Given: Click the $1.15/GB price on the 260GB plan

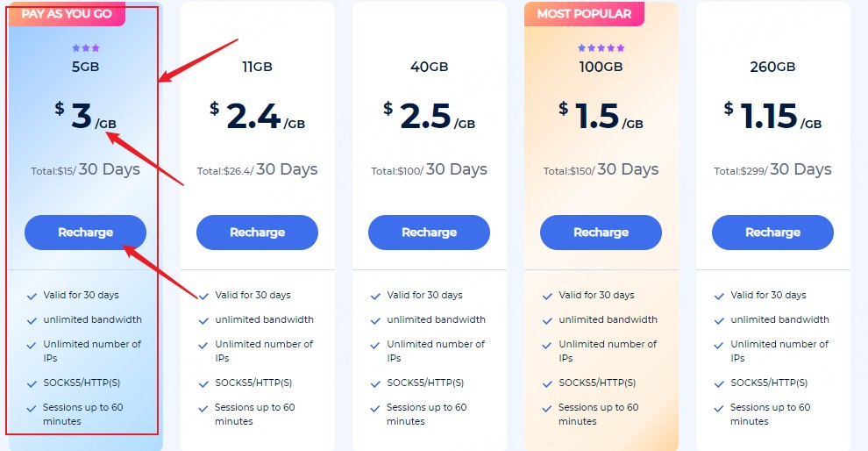Looking at the screenshot, I should click(x=772, y=116).
